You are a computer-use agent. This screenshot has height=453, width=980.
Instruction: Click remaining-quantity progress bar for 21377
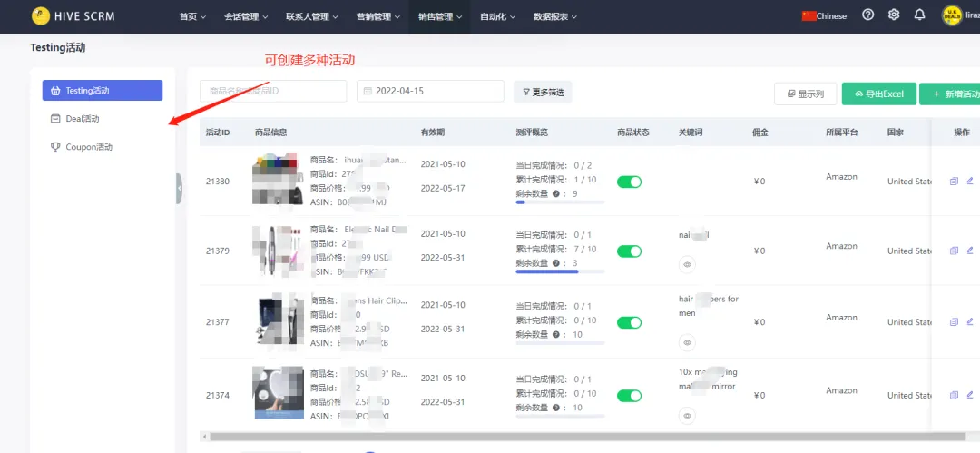560,343
